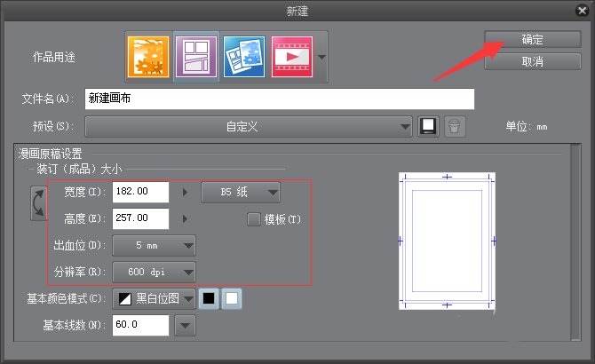Click the 取消 button
Image resolution: width=595 pixels, height=364 pixels.
pos(532,61)
